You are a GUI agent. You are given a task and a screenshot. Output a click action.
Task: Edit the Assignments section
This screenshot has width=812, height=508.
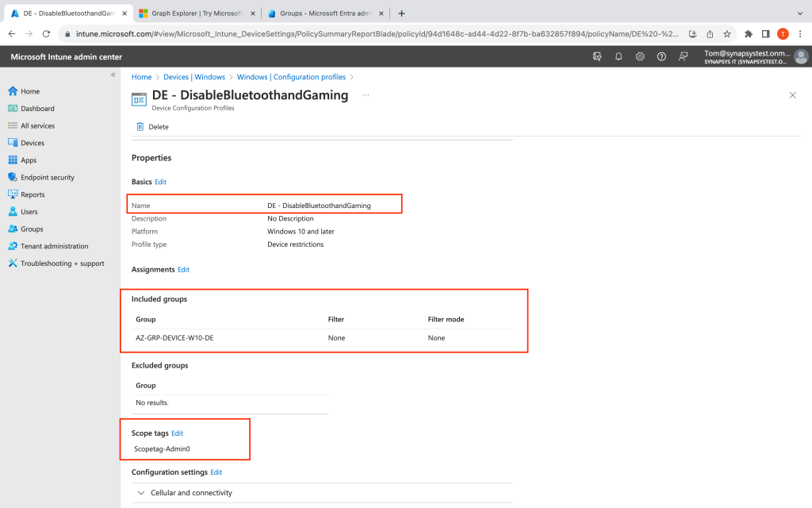pos(184,270)
